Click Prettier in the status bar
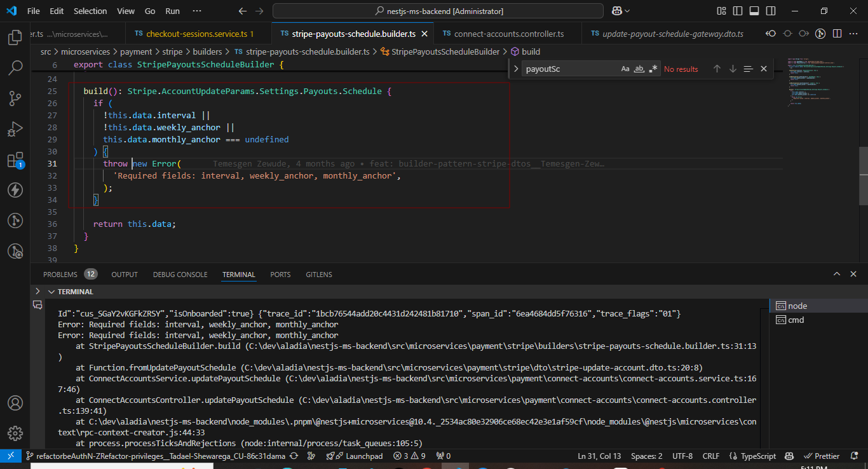 click(822, 456)
